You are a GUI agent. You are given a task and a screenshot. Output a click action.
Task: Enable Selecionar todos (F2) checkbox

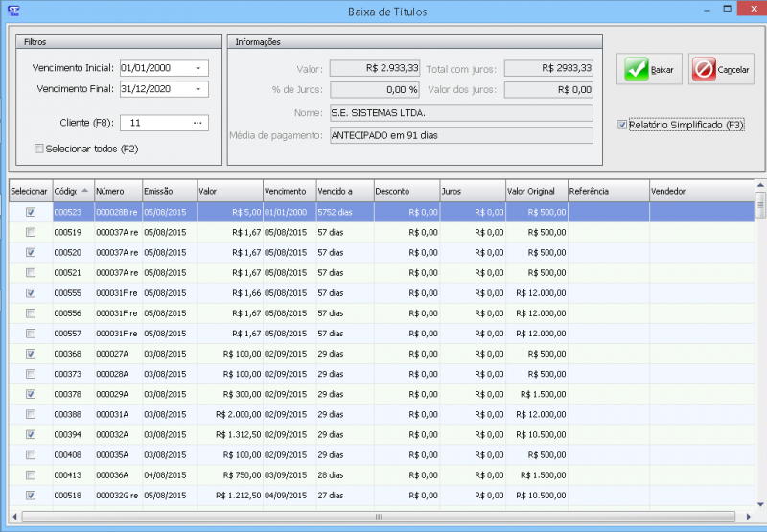pyautogui.click(x=38, y=149)
